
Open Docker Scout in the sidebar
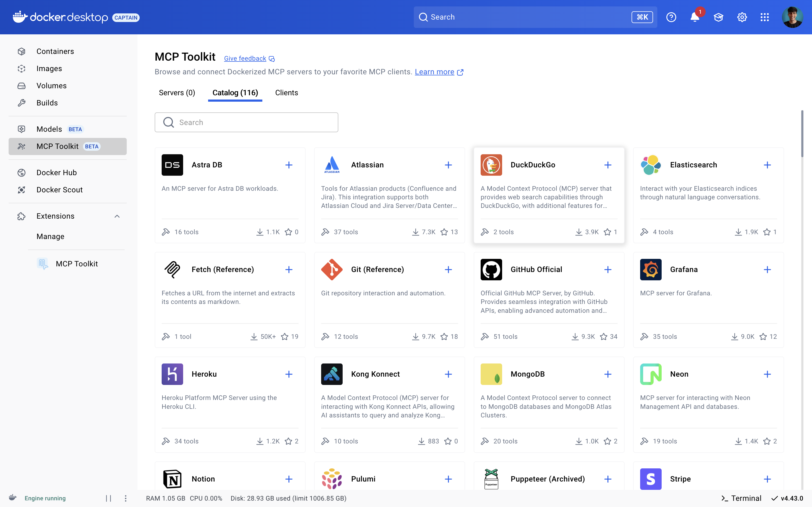point(59,190)
